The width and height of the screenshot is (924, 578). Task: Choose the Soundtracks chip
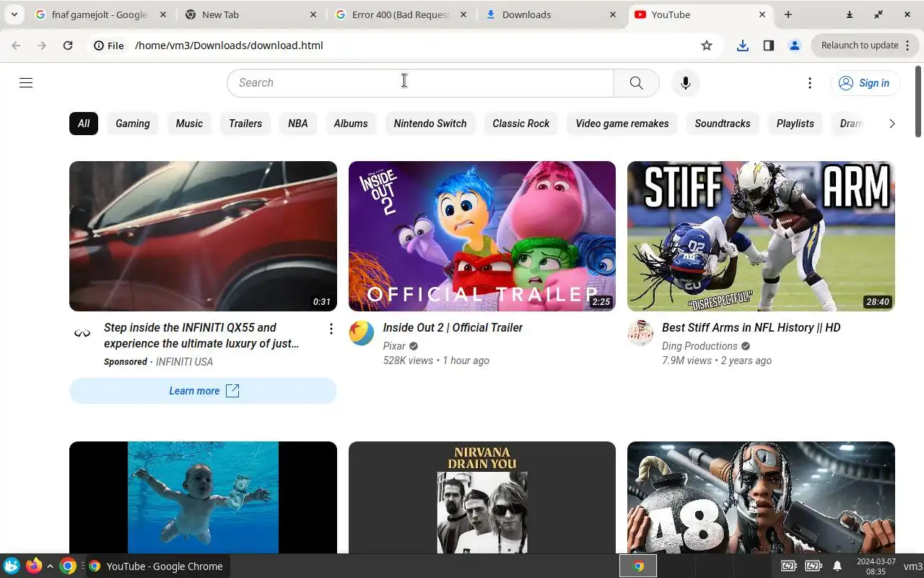pyautogui.click(x=723, y=124)
